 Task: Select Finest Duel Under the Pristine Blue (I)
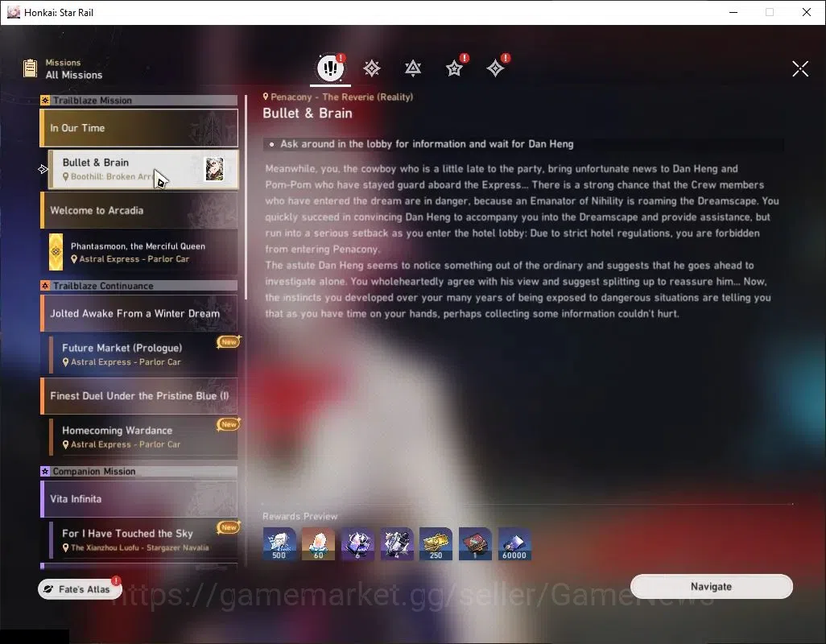pyautogui.click(x=139, y=396)
